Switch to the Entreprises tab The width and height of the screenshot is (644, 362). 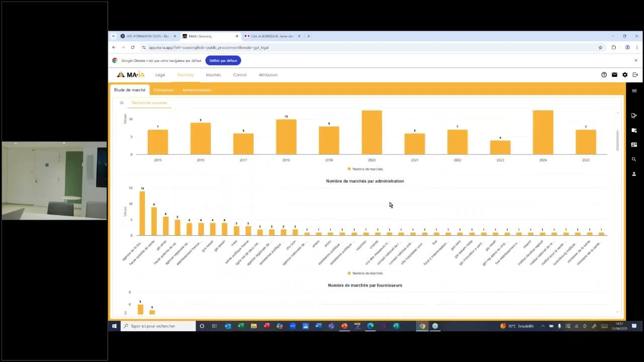point(164,90)
